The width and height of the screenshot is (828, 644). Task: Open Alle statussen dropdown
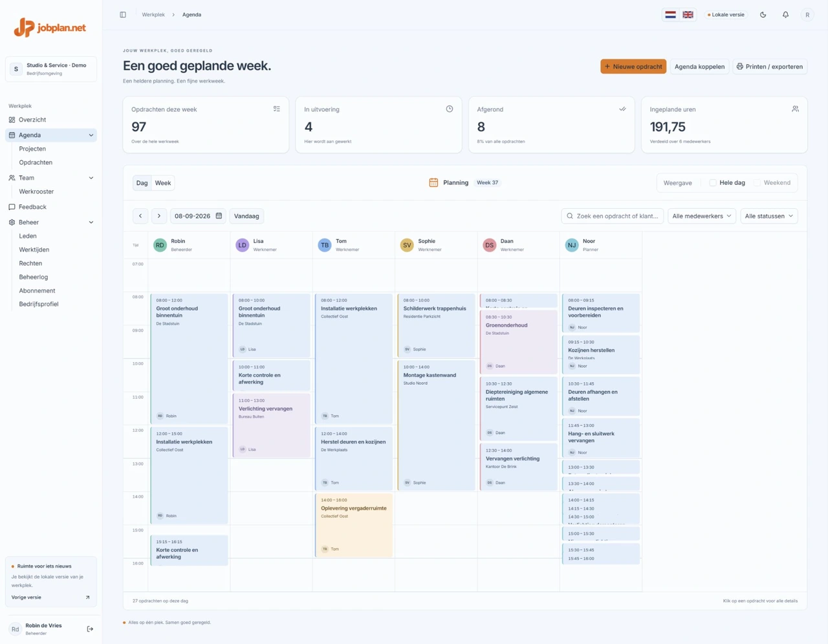coord(769,216)
